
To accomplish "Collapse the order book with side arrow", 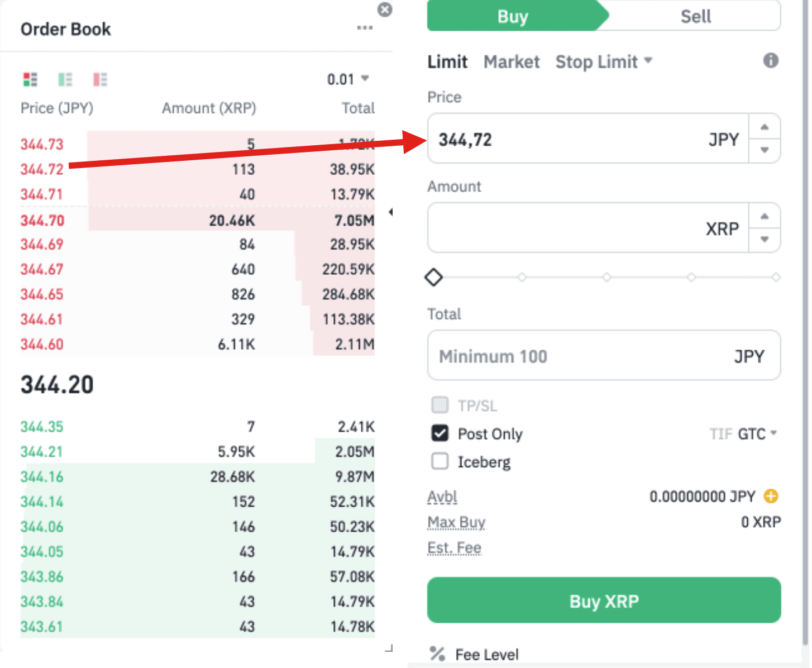I will click(390, 212).
